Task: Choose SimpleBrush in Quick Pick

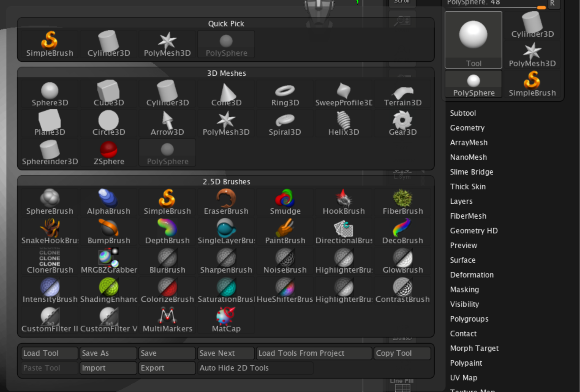Action: pos(50,44)
